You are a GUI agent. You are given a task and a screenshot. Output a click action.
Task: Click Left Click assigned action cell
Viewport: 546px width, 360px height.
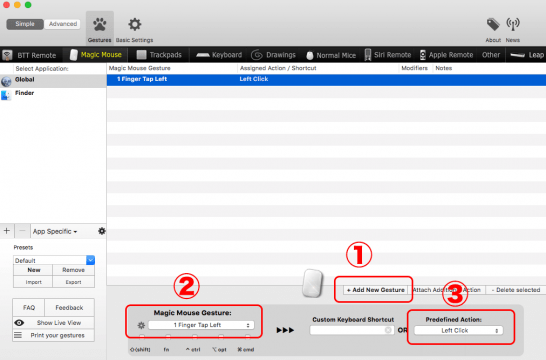(x=254, y=79)
